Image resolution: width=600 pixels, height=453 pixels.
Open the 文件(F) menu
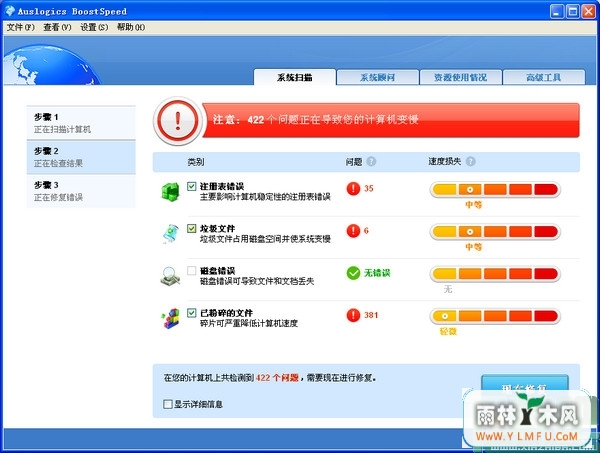click(21, 27)
